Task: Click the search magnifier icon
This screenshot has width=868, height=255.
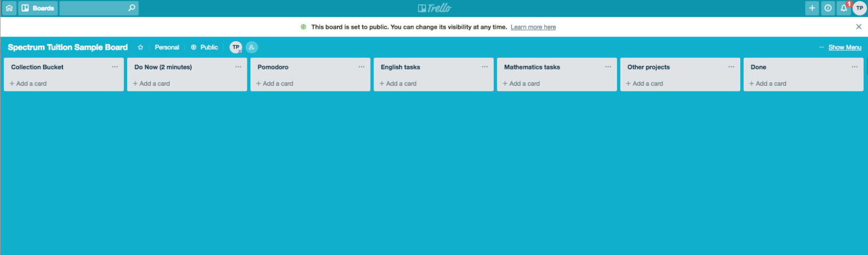Action: [x=131, y=8]
